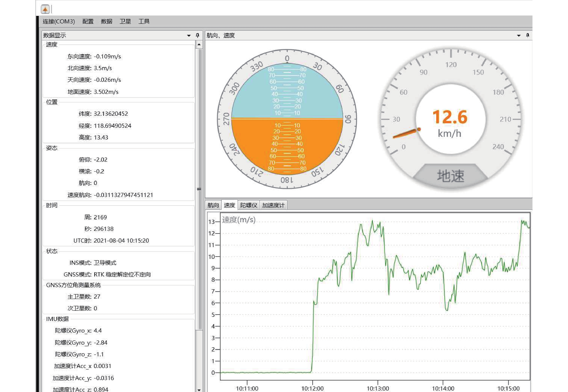Click scroll down arrow in data panel
Viewport: 568px width, 392px height.
(x=199, y=390)
